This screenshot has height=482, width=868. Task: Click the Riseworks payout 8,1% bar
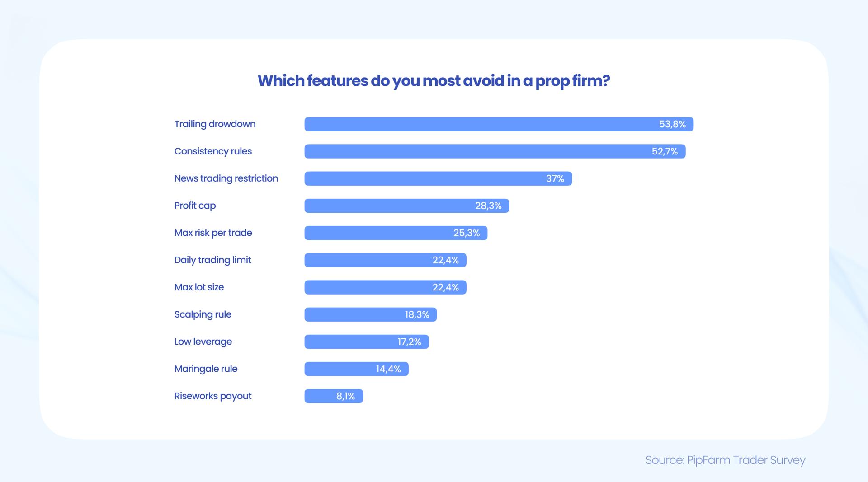coord(333,396)
